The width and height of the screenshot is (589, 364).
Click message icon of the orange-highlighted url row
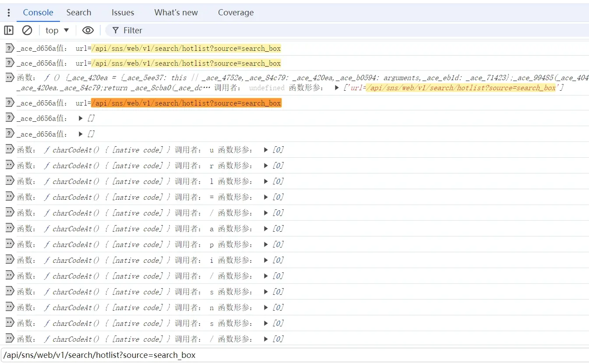click(10, 103)
